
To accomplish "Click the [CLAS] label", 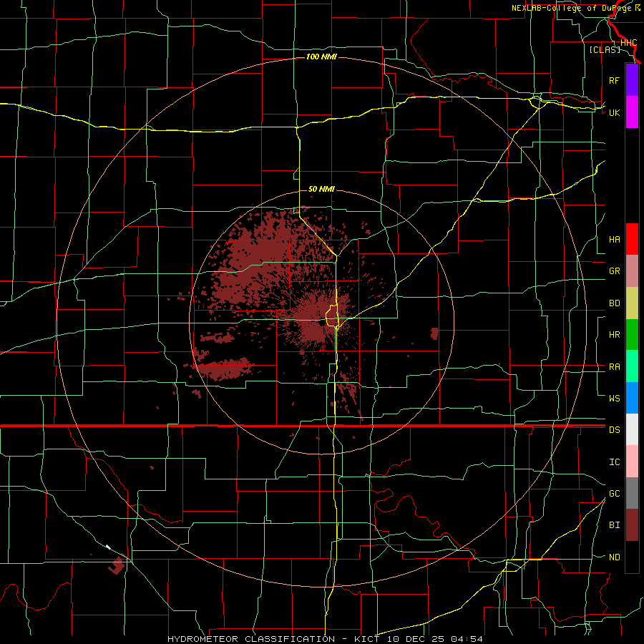I will [x=605, y=49].
